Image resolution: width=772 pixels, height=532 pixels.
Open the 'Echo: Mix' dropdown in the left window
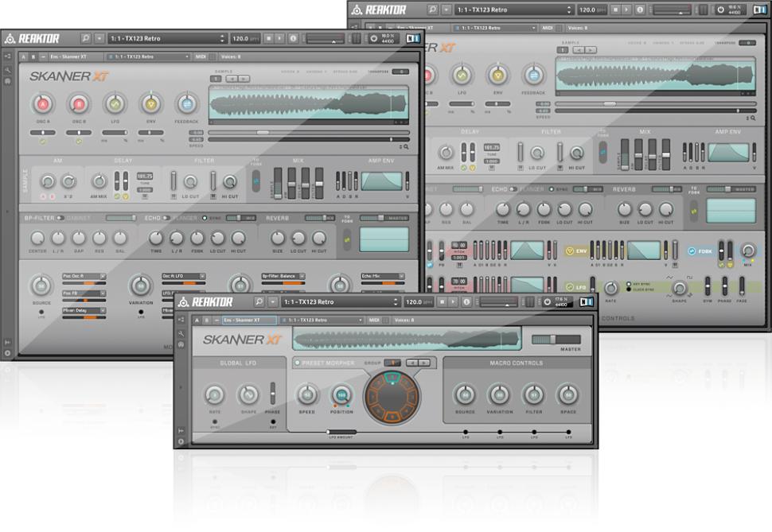click(383, 276)
